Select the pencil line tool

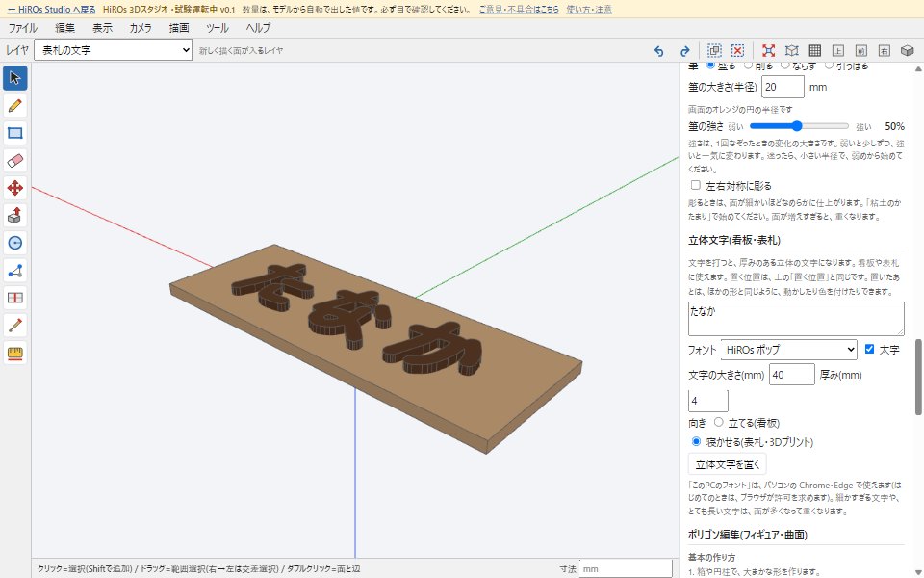15,106
